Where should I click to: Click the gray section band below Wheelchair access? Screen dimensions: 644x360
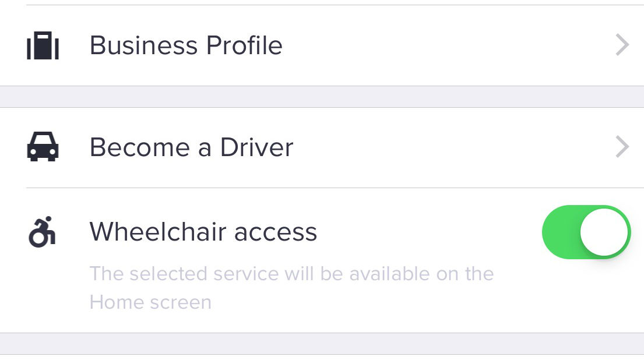click(x=322, y=344)
